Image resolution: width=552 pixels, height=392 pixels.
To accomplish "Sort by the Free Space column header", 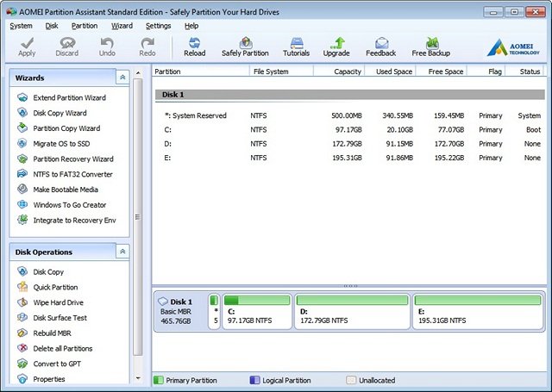I will click(x=441, y=72).
